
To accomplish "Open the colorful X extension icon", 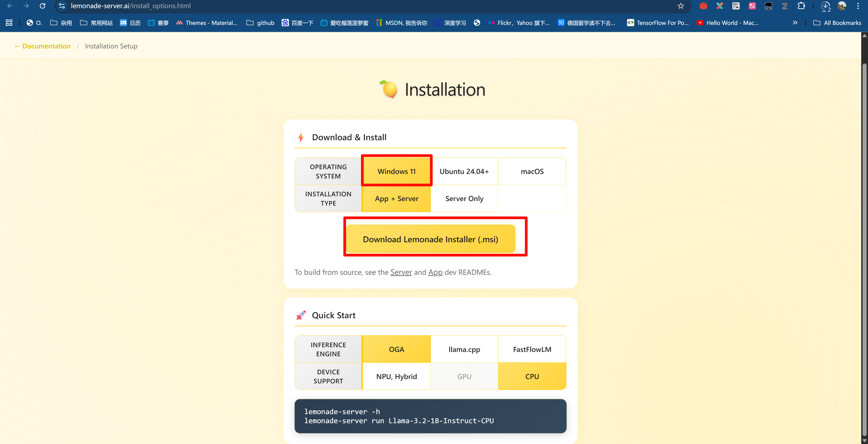I will (x=719, y=6).
